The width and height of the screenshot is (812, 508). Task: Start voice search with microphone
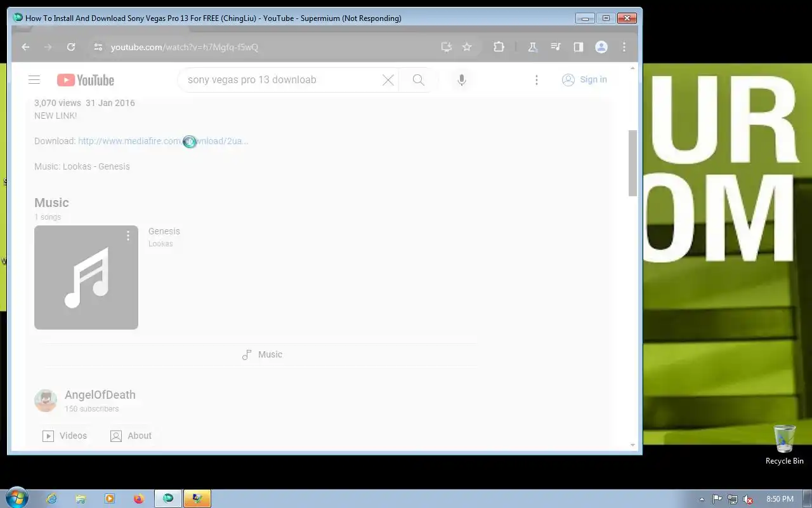tap(462, 79)
